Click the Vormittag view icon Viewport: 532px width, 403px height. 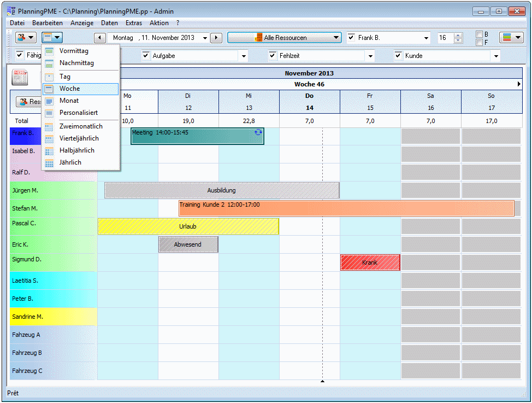(49, 51)
